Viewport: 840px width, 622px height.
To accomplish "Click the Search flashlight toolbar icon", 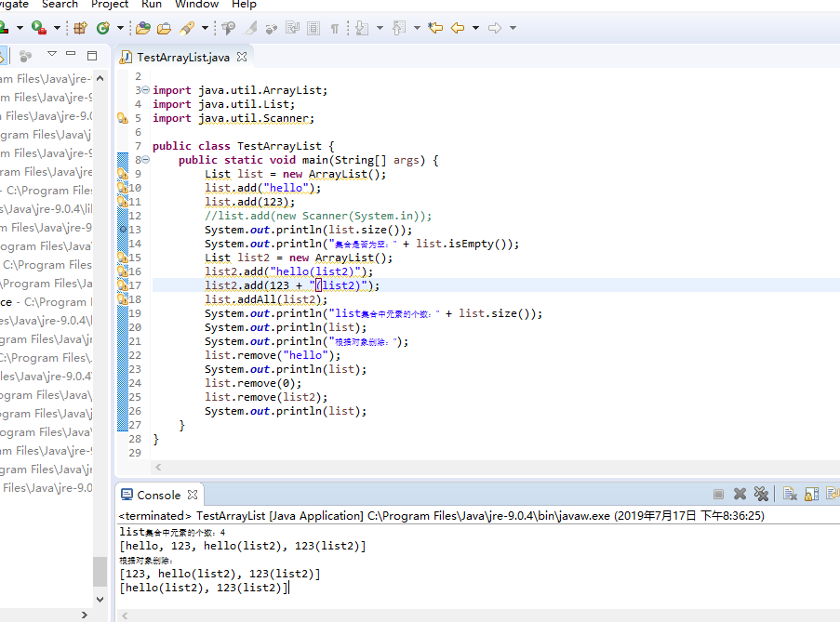I will point(187,28).
